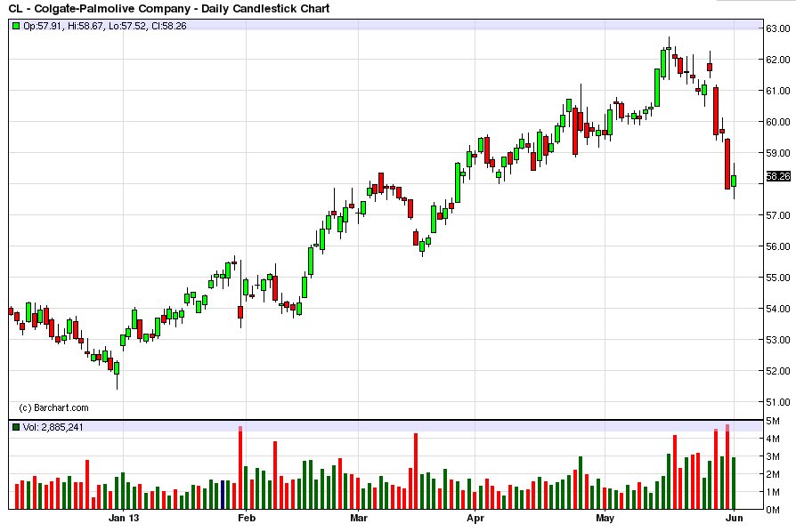Click the '(c) Barchart.com' text
Screen dimensions: 796x532
coord(53,407)
